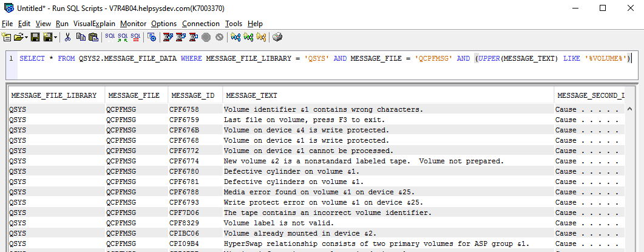
Task: Select the CPF8329 message ID cell
Action: click(x=195, y=223)
